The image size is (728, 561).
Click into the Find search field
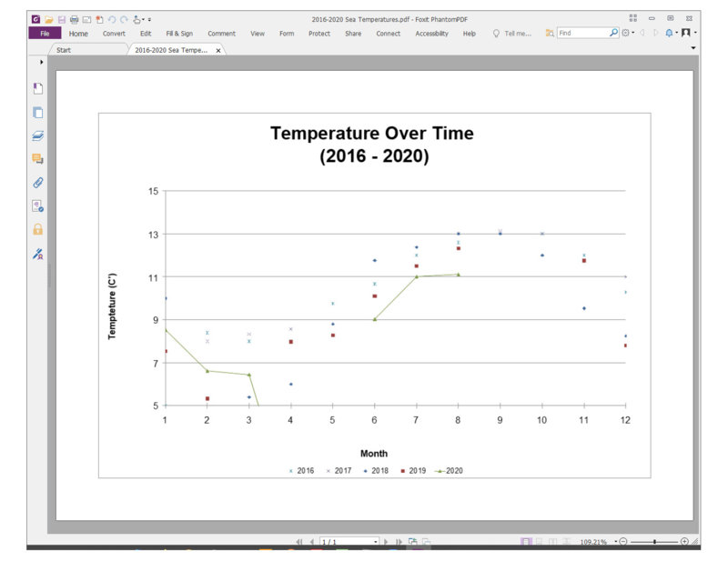(581, 33)
